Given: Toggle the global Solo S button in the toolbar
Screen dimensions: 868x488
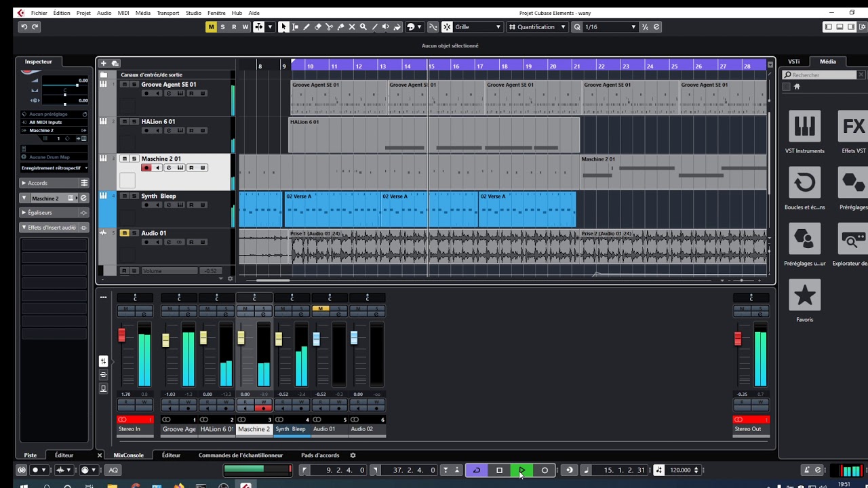Looking at the screenshot, I should pos(222,27).
